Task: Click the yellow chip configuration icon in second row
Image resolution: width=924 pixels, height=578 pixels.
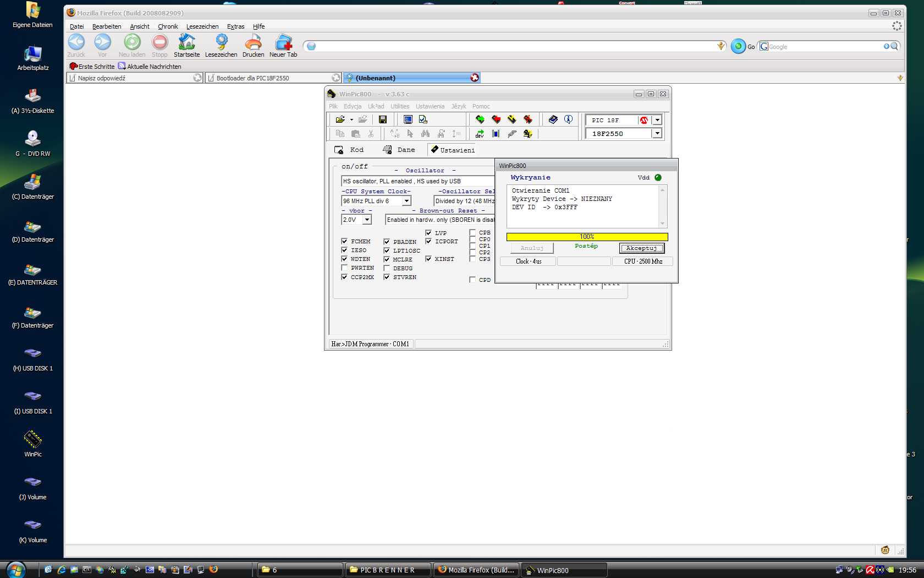Action: point(528,134)
